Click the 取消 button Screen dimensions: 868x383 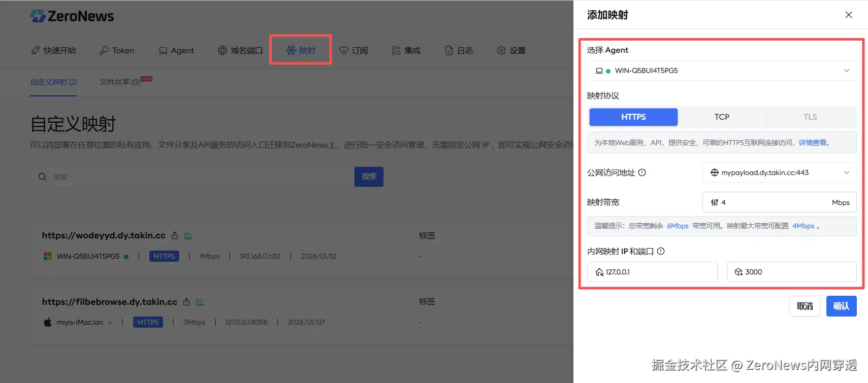tap(805, 306)
